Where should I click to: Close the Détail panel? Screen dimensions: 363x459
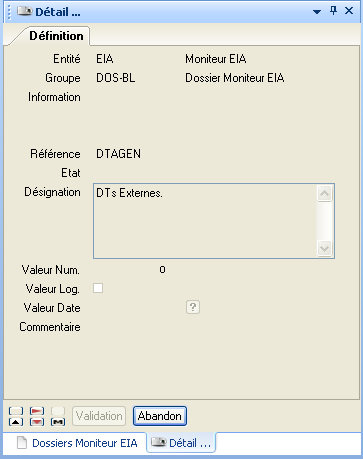tap(349, 11)
